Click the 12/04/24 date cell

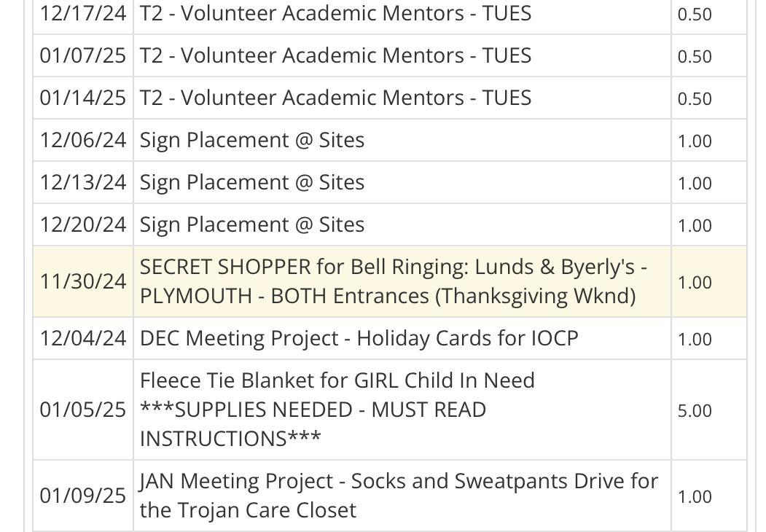point(82,339)
